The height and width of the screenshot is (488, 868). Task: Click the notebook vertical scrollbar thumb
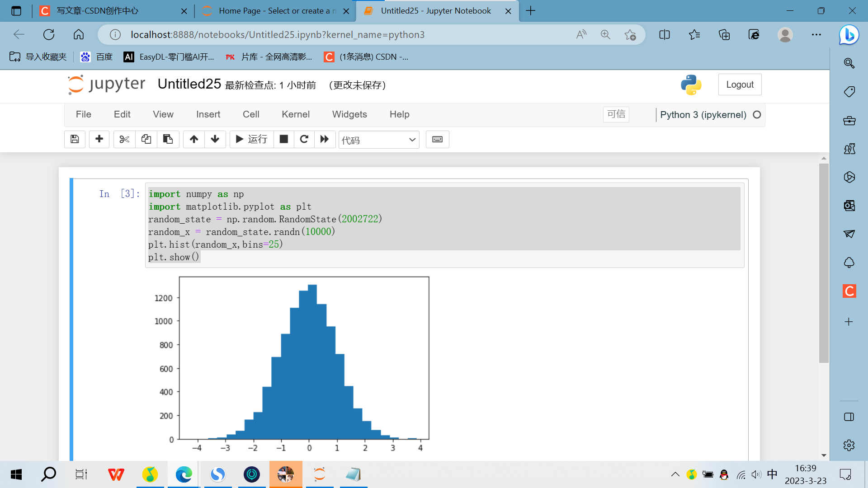pyautogui.click(x=824, y=262)
